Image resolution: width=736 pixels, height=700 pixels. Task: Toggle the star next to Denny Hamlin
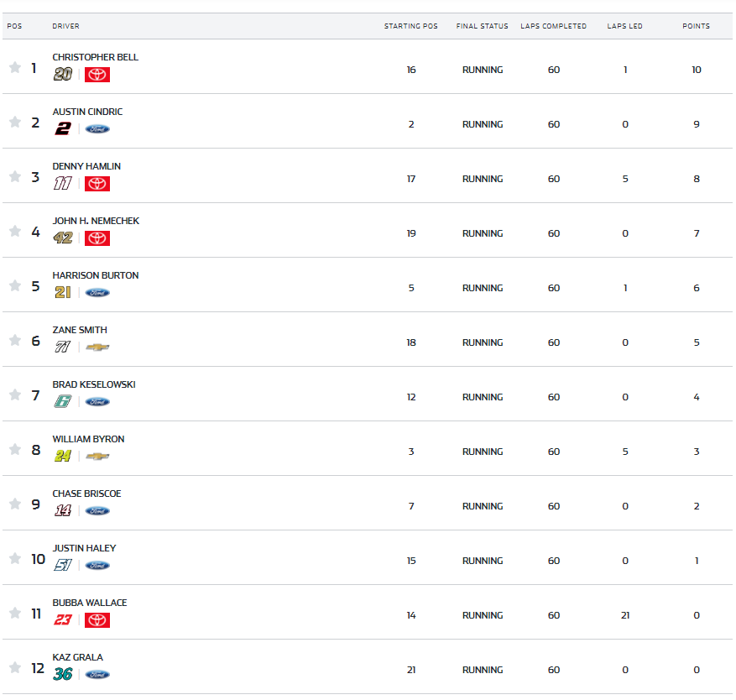pyautogui.click(x=15, y=176)
